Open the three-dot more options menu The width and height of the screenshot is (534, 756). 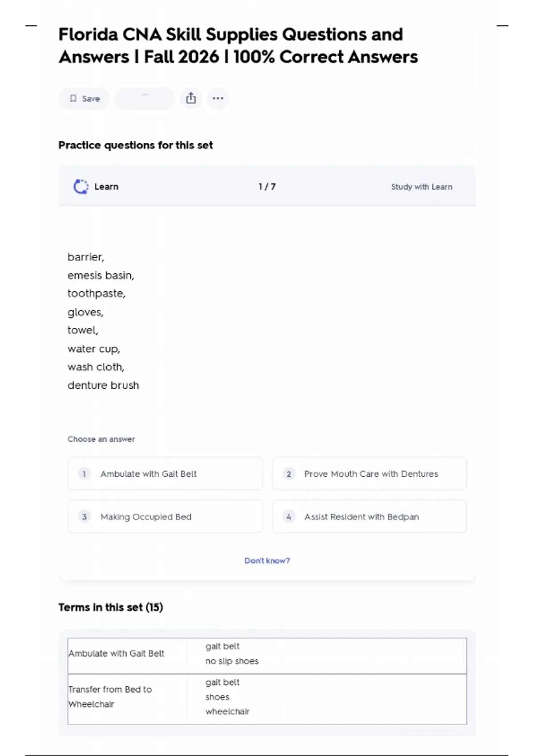tap(218, 98)
